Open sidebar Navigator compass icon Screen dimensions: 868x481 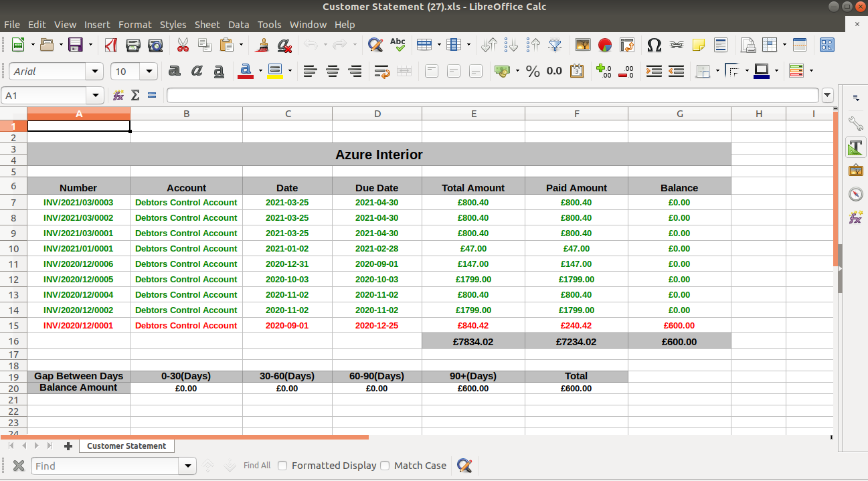coord(855,194)
